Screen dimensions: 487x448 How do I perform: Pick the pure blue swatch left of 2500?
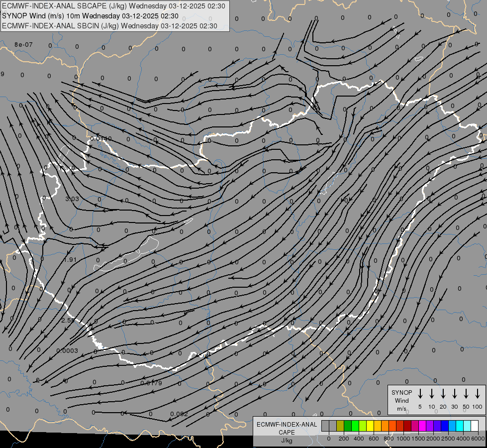[x=445, y=426]
